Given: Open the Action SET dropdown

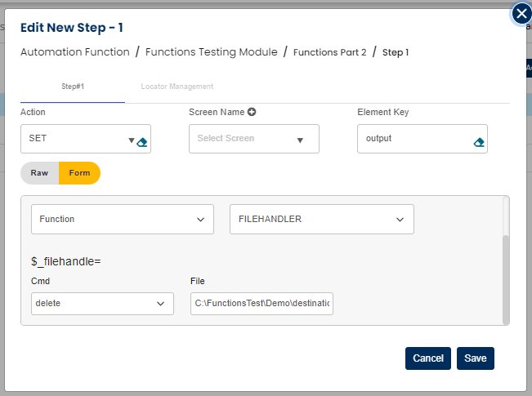Looking at the screenshot, I should pos(78,139).
